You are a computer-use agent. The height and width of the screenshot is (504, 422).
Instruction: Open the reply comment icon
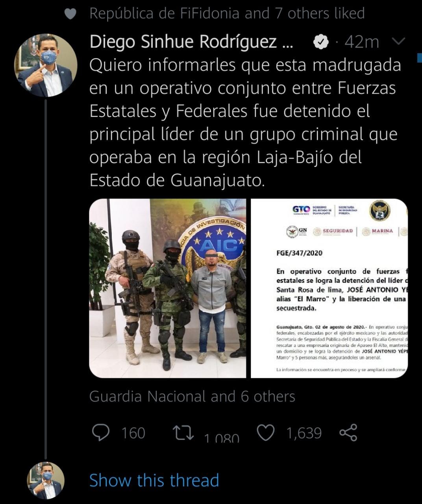pyautogui.click(x=101, y=432)
